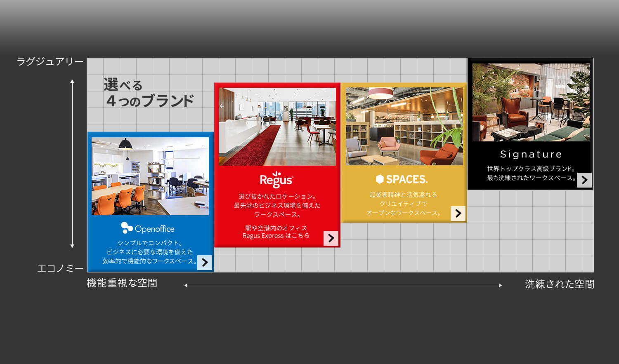Click the 起業家精神と活気溢れる description text
Viewport: 619px width, 364px height.
[404, 204]
